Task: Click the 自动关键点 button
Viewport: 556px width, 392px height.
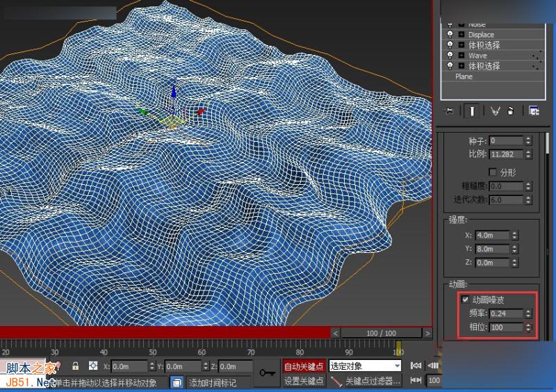Action: (x=304, y=366)
